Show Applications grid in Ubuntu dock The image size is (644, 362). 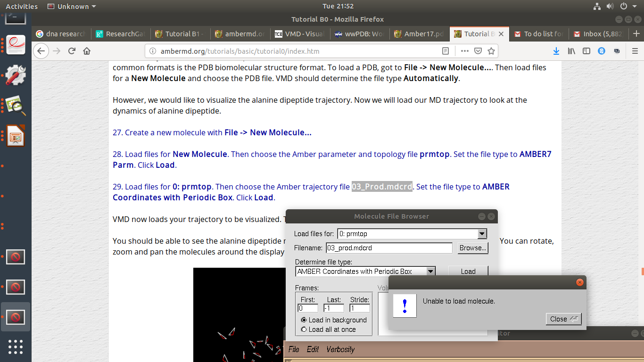tap(16, 346)
